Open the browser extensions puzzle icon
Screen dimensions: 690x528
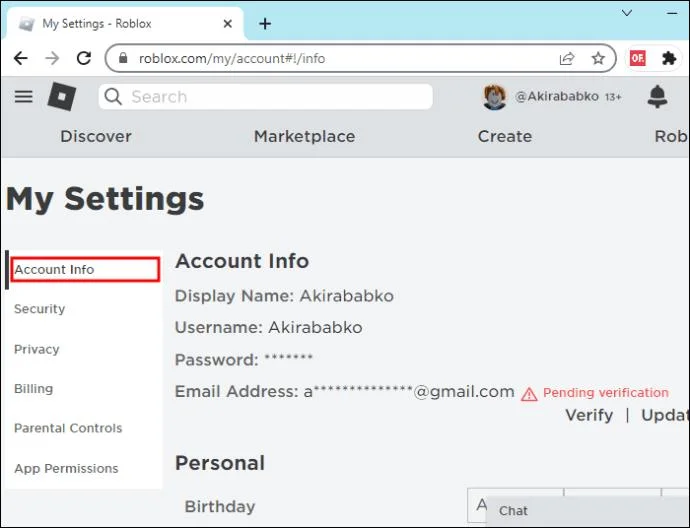coord(669,58)
